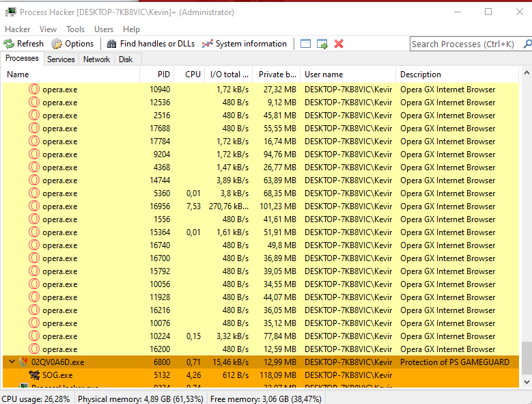
Task: Click CPU usage status bar entry
Action: [x=36, y=399]
